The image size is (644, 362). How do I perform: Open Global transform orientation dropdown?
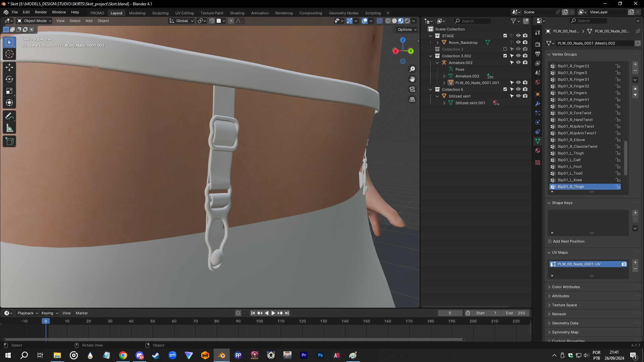tap(181, 21)
